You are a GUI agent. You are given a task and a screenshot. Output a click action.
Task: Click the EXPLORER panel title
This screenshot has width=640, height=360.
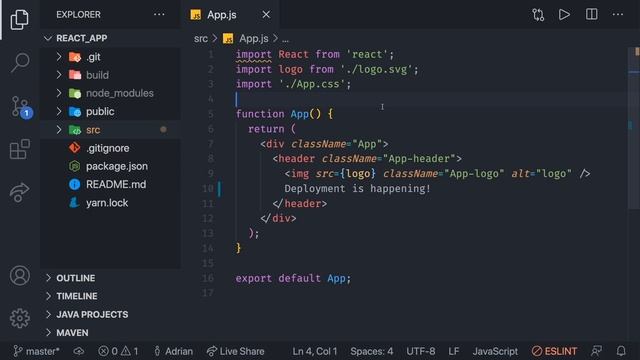(x=78, y=15)
